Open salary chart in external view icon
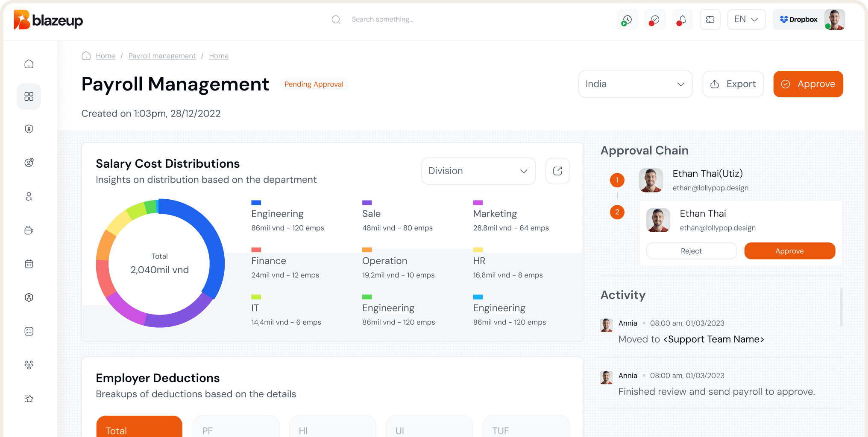 pyautogui.click(x=557, y=171)
